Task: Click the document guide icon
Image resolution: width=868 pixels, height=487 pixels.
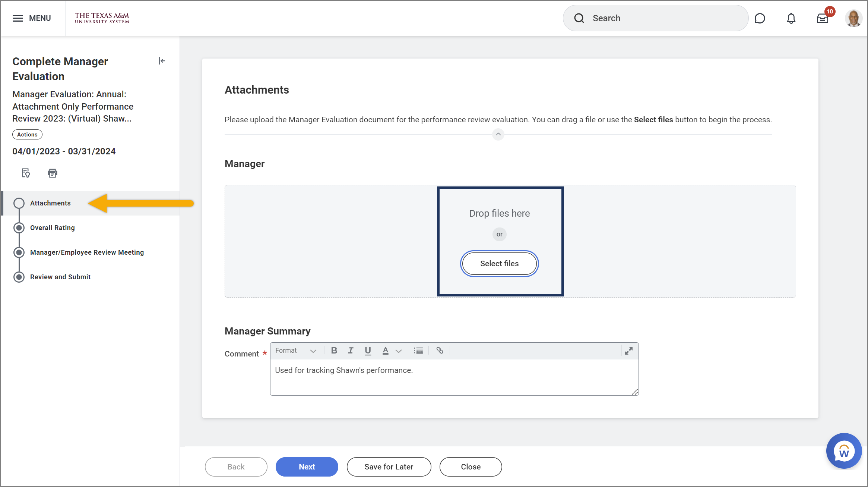Action: pos(26,173)
